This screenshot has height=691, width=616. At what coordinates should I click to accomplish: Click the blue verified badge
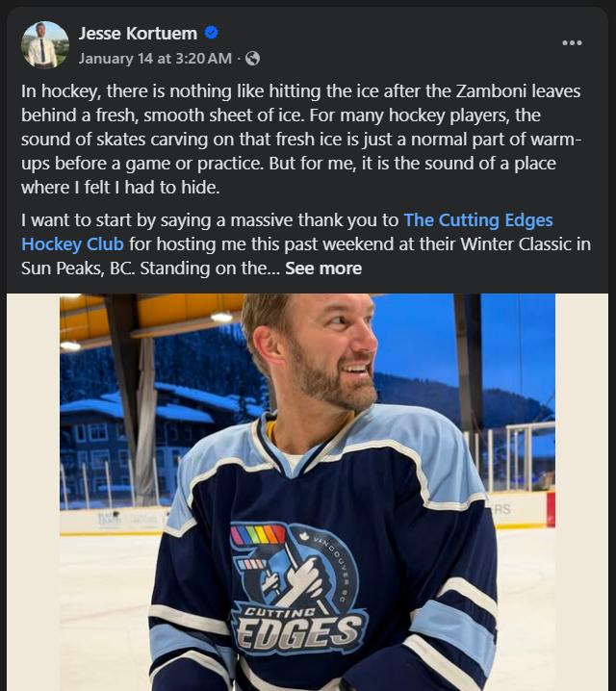click(x=212, y=34)
